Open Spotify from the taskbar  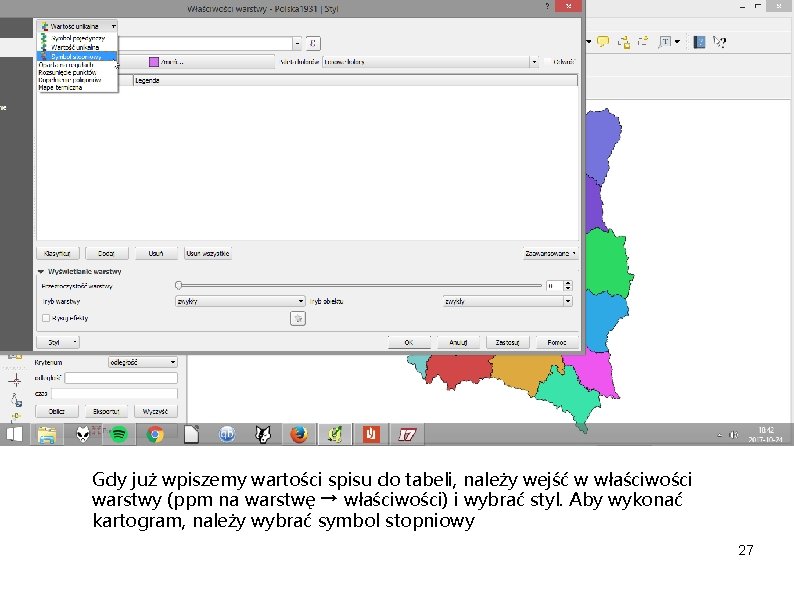click(x=118, y=434)
